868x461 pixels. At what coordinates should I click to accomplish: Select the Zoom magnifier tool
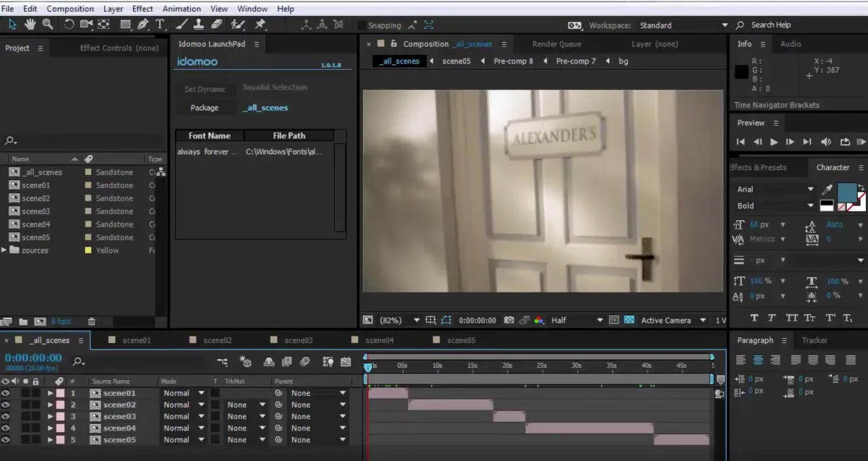click(x=48, y=25)
